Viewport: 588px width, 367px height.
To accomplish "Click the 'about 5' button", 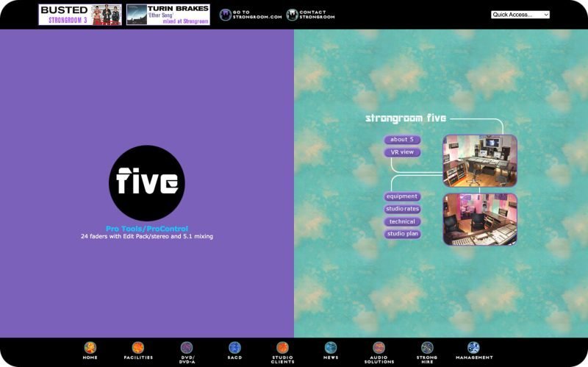I will (402, 140).
